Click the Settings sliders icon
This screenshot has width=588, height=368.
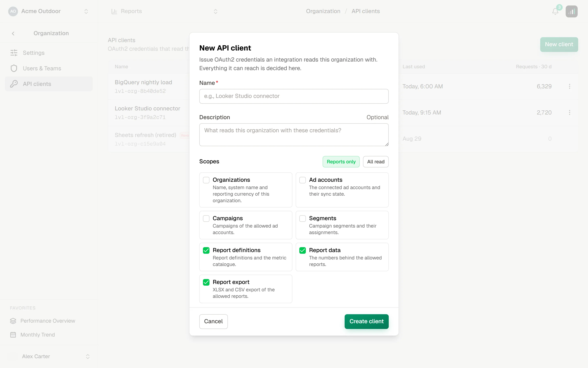click(14, 53)
